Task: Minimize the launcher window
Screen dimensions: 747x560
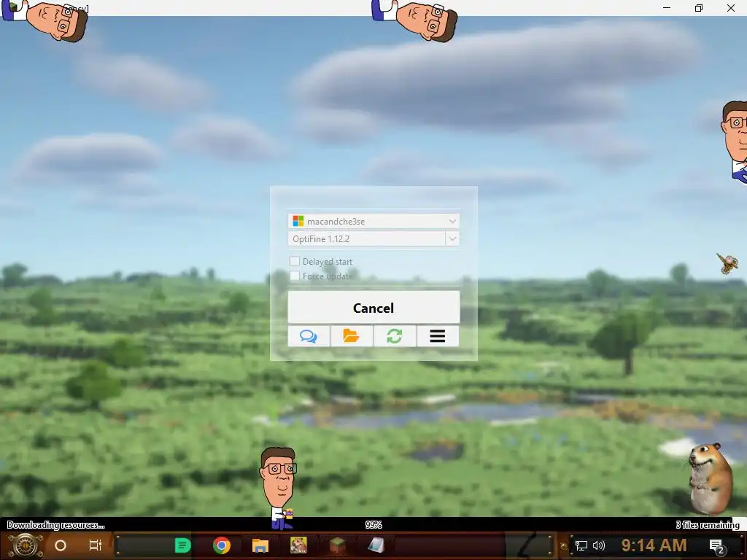Action: click(x=667, y=8)
